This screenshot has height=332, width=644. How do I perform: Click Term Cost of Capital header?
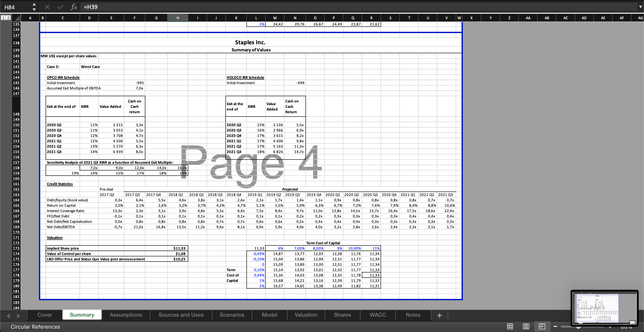pos(323,243)
